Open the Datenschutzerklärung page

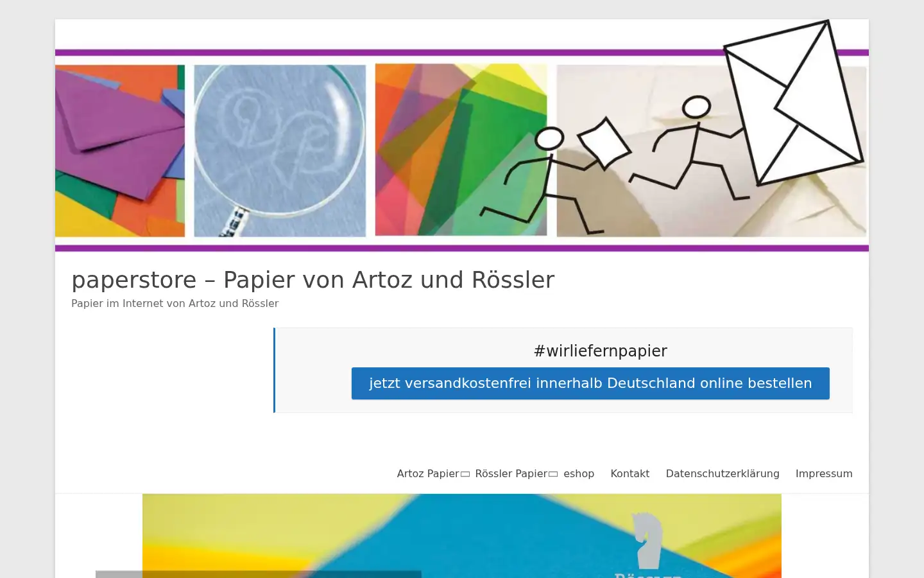[x=723, y=474]
